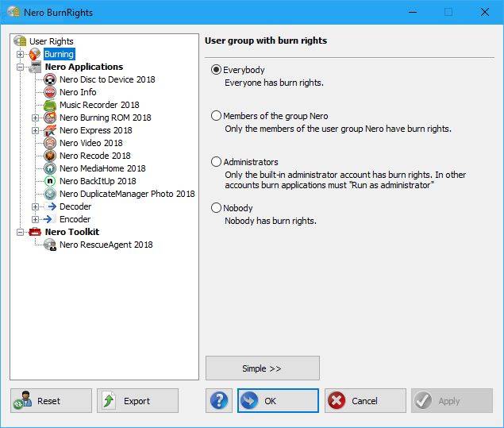Select Nero Burning ROM 2018 label
Image resolution: width=504 pixels, height=428 pixels.
[x=105, y=118]
